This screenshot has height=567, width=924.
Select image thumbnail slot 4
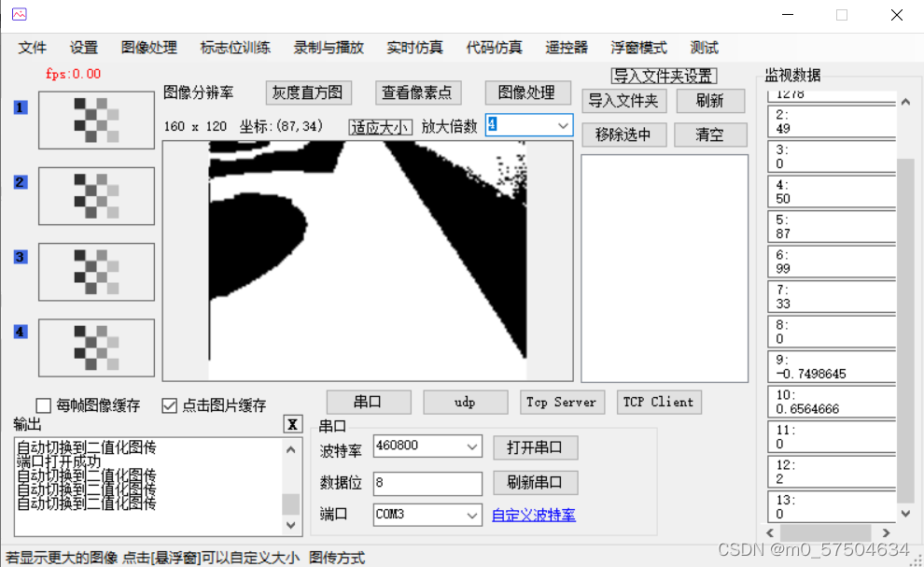97,347
